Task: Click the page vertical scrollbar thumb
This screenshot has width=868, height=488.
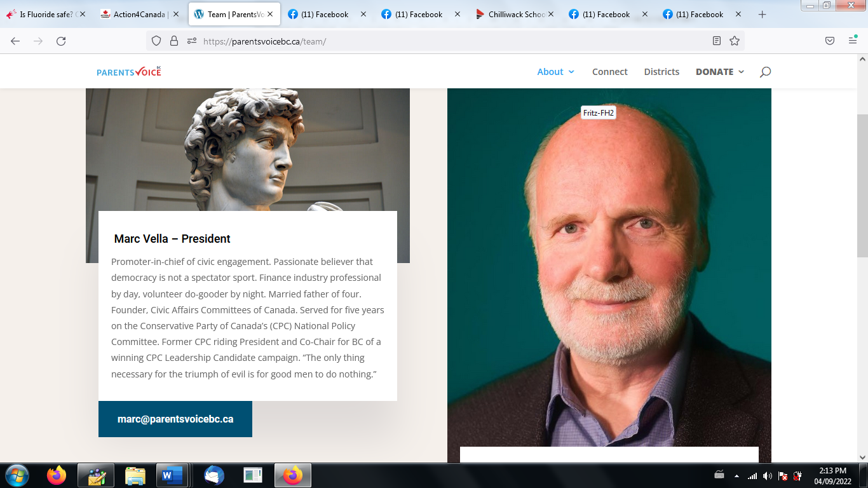Action: click(862, 186)
